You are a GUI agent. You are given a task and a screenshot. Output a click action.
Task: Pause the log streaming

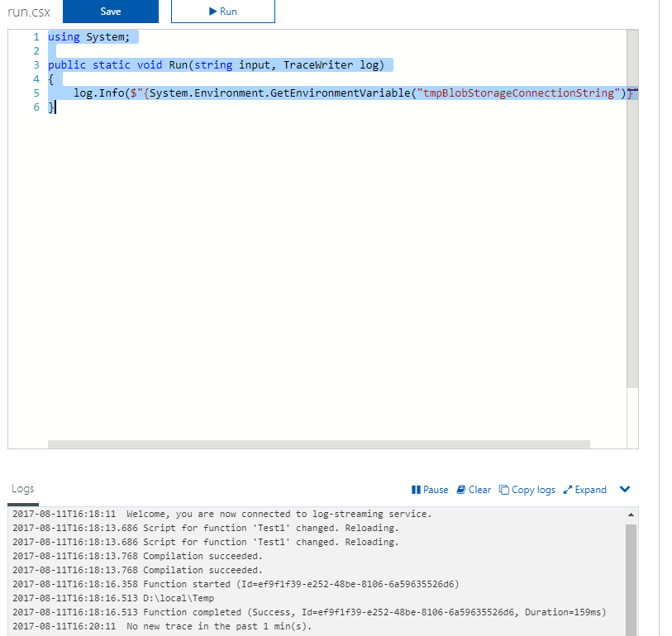430,489
